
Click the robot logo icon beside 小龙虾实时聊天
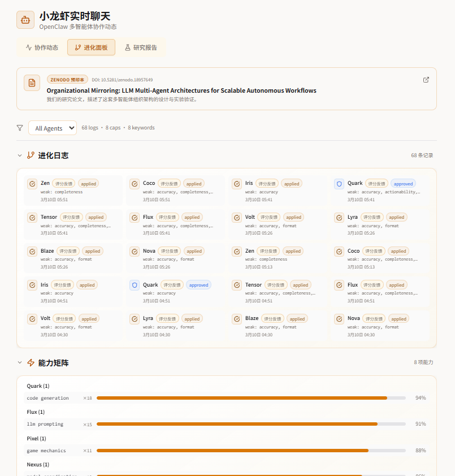pos(25,20)
